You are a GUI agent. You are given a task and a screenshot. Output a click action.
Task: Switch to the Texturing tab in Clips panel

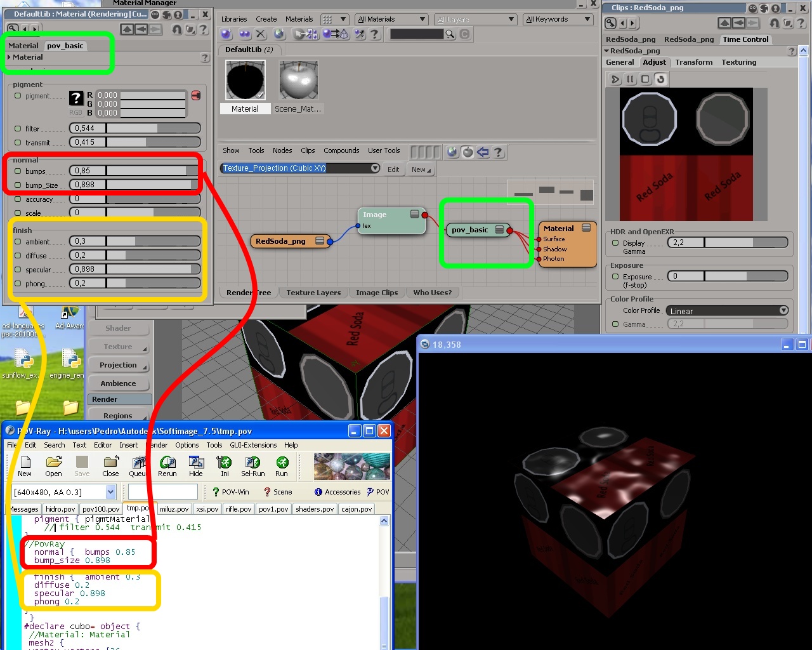pos(738,62)
